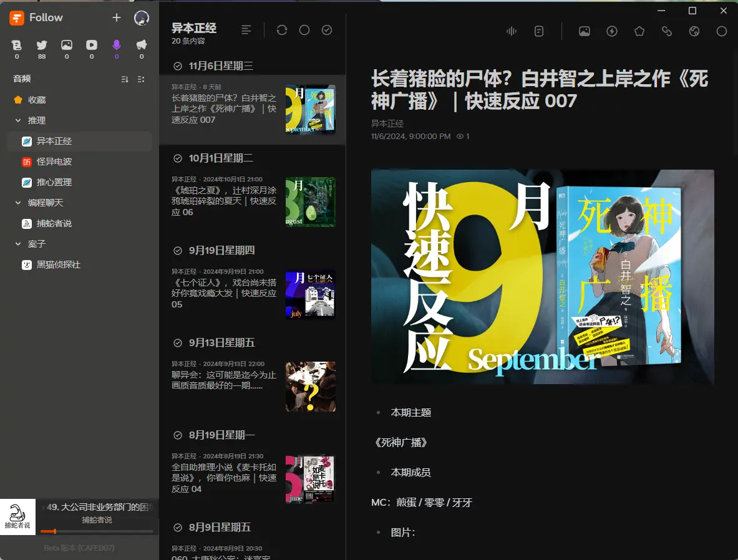Click the 本期主题 bullet text
The width and height of the screenshot is (738, 560).
pyautogui.click(x=411, y=413)
